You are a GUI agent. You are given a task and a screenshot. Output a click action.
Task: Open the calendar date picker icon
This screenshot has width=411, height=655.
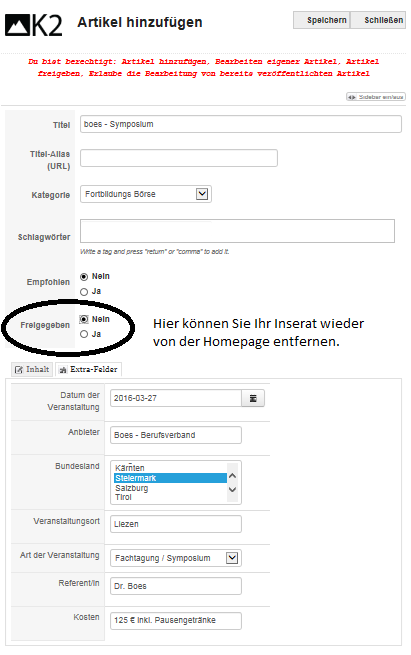(x=253, y=398)
